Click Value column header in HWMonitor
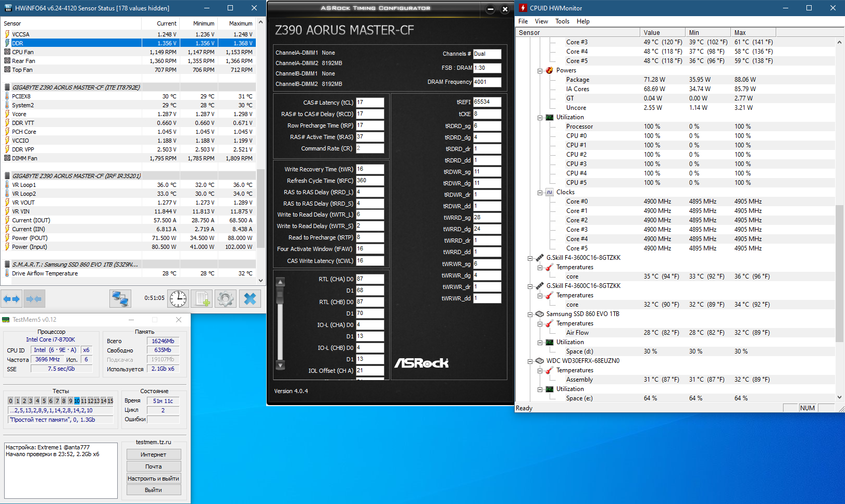This screenshot has height=504, width=845. click(662, 32)
